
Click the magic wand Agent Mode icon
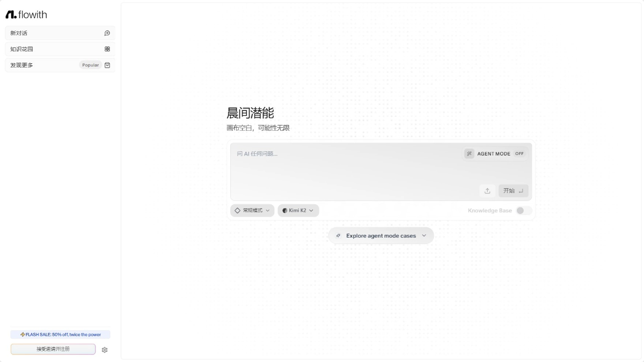tap(469, 154)
